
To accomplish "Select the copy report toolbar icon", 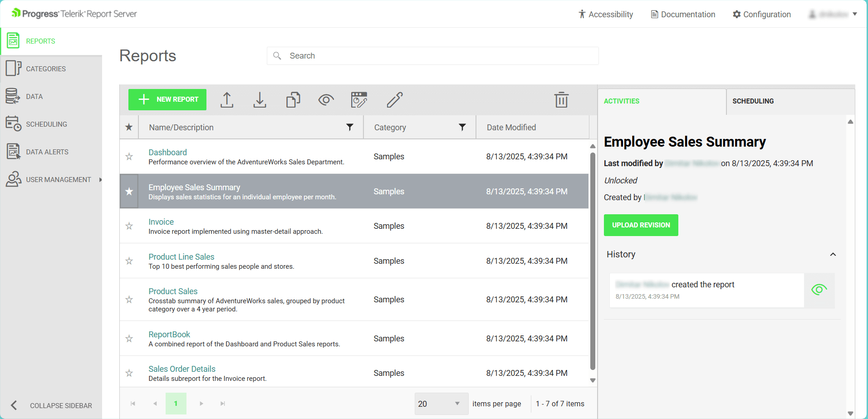I will tap(293, 99).
